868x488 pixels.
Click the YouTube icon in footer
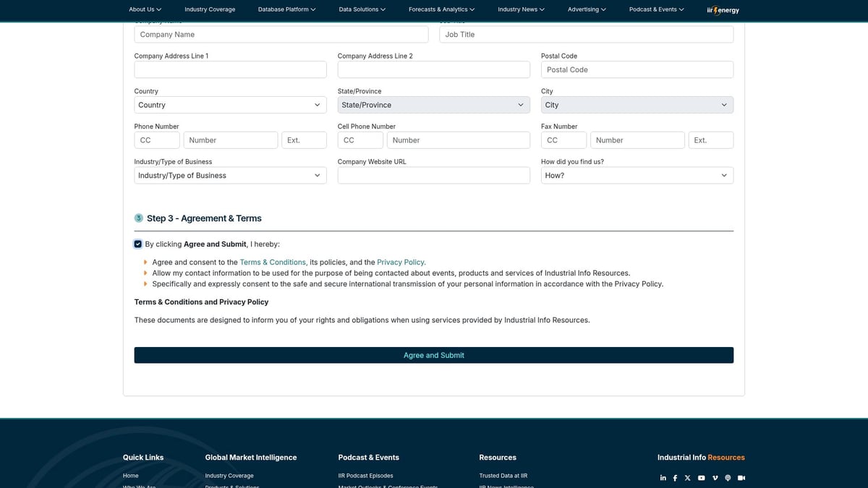(x=701, y=478)
